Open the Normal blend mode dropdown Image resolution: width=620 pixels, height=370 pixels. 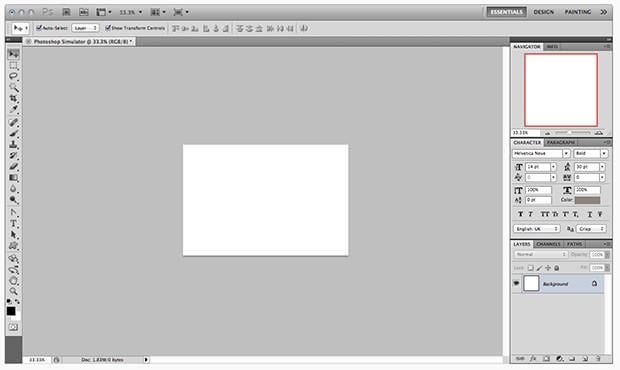point(541,255)
